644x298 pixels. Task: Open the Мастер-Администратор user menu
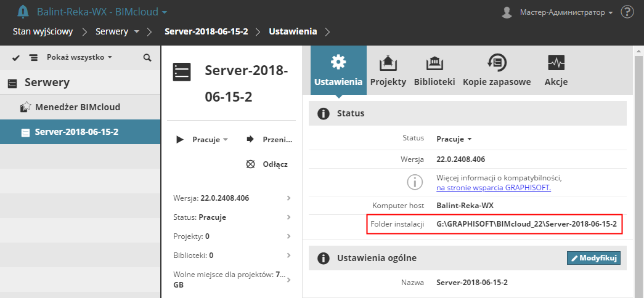click(x=566, y=12)
